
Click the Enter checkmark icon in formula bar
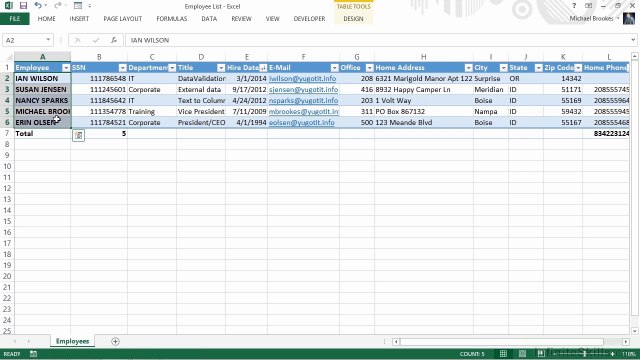[x=96, y=40]
